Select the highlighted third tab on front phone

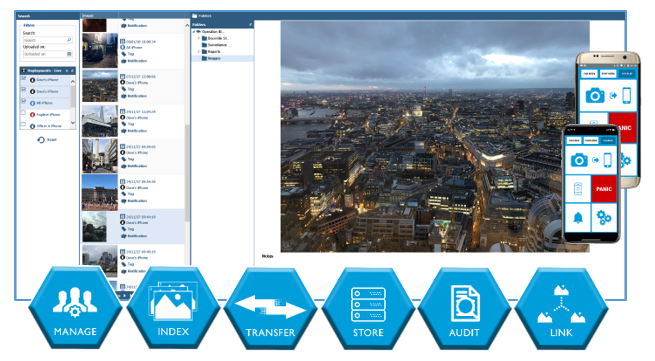tap(608, 140)
